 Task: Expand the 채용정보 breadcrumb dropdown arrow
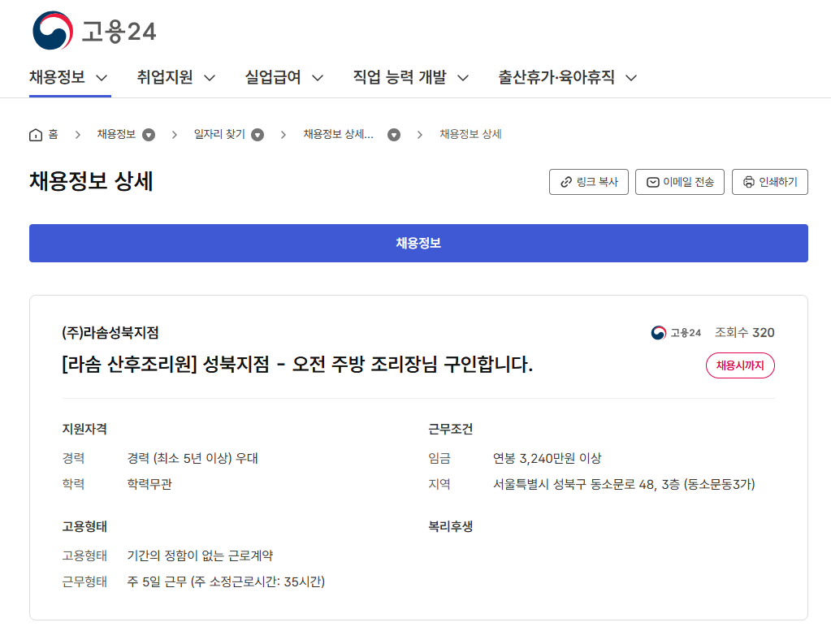pos(149,135)
